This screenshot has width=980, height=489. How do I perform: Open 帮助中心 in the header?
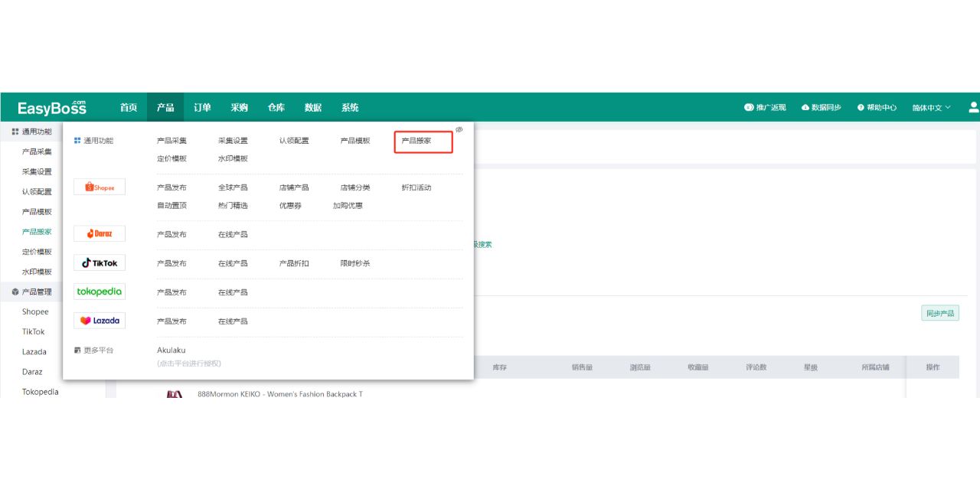coord(877,108)
